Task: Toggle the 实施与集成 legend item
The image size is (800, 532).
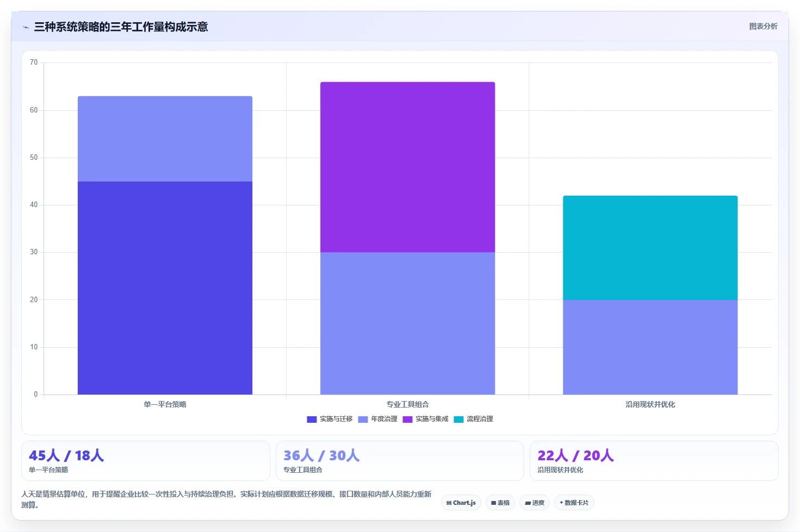Action: click(x=426, y=419)
